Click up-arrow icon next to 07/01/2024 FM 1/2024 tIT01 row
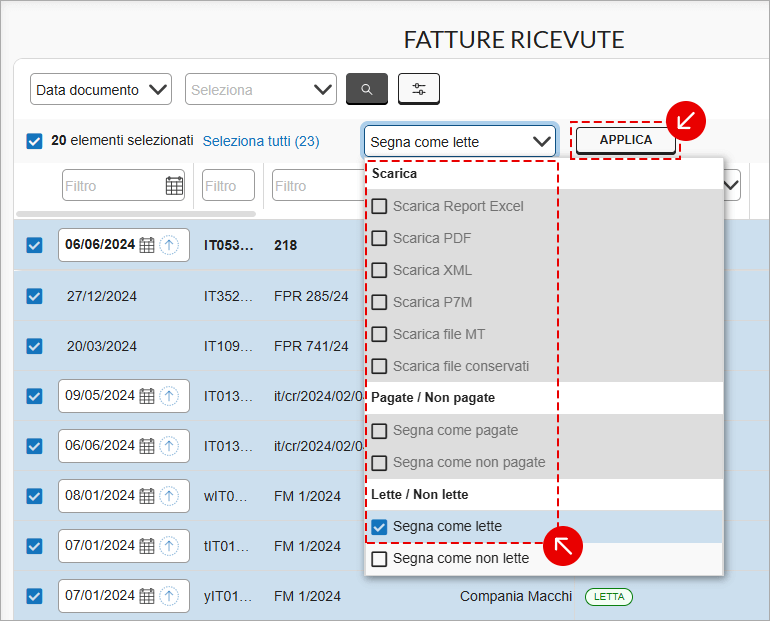The image size is (770, 621). coord(169,546)
